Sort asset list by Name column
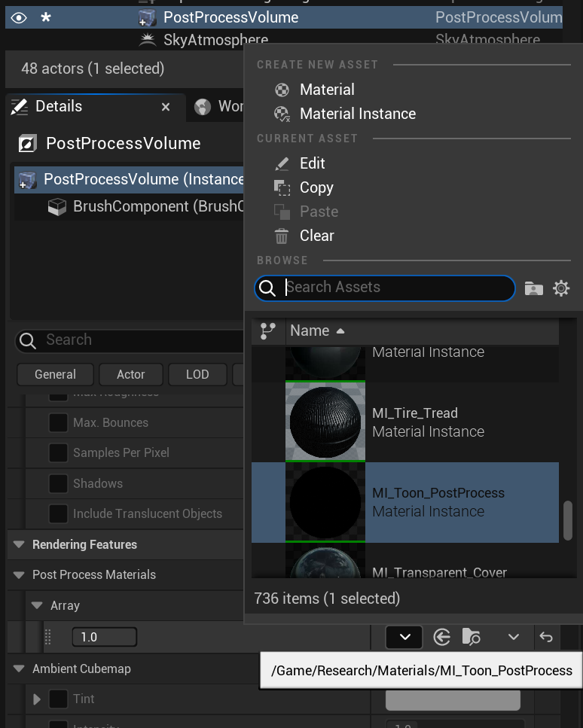Viewport: 583px width, 728px height. point(317,331)
